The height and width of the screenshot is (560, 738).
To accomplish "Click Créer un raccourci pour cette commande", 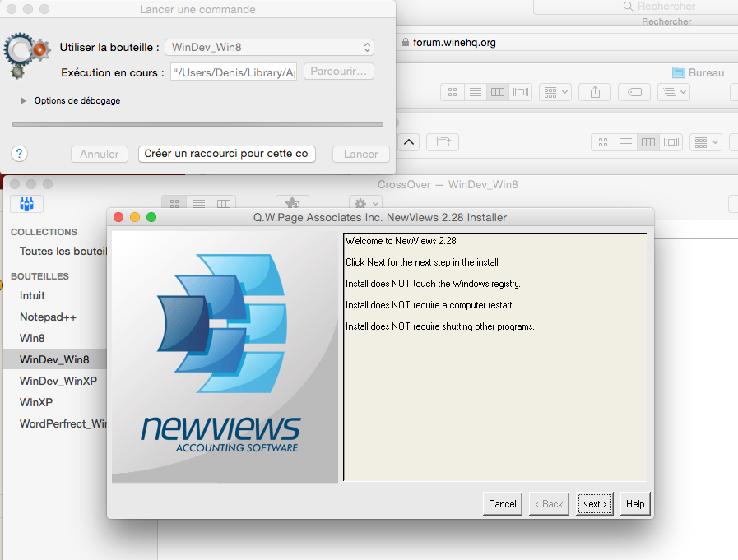I will click(x=227, y=154).
